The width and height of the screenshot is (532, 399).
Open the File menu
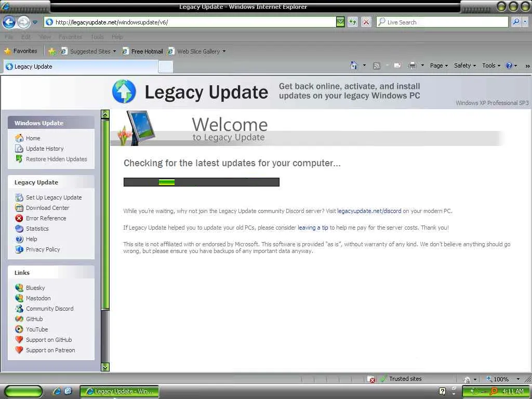coord(9,37)
